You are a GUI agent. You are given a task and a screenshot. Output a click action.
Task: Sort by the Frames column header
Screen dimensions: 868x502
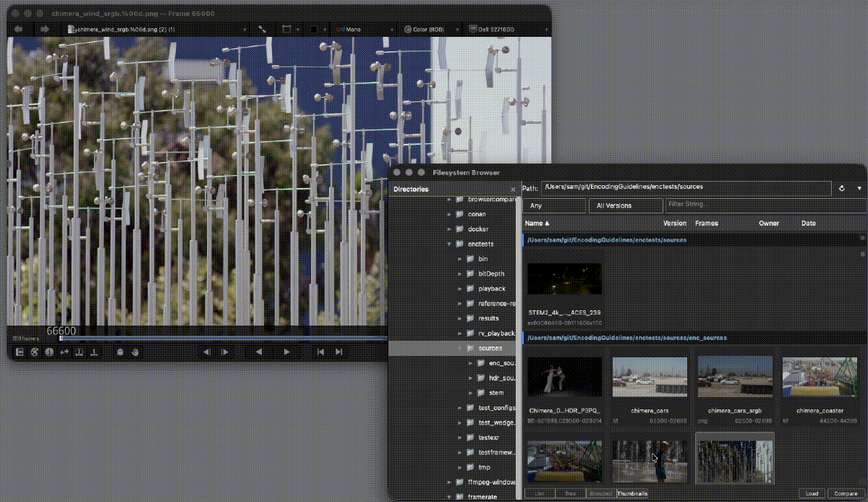[x=707, y=224]
